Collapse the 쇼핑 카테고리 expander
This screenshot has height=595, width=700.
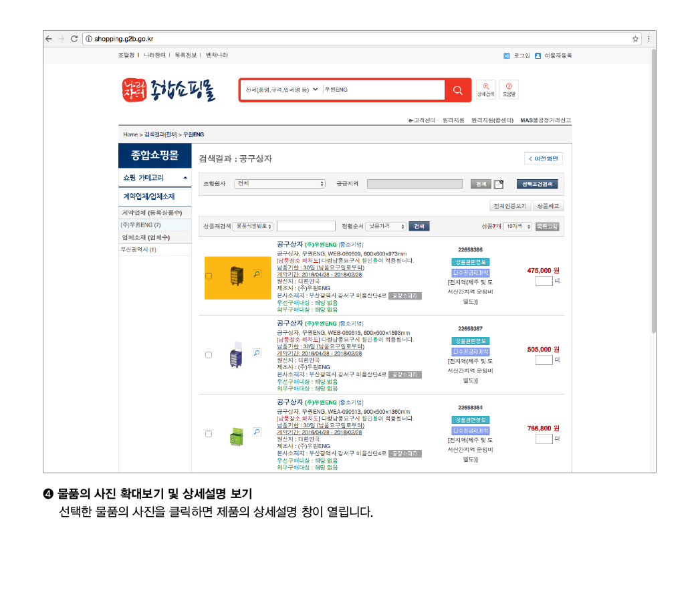pyautogui.click(x=185, y=178)
